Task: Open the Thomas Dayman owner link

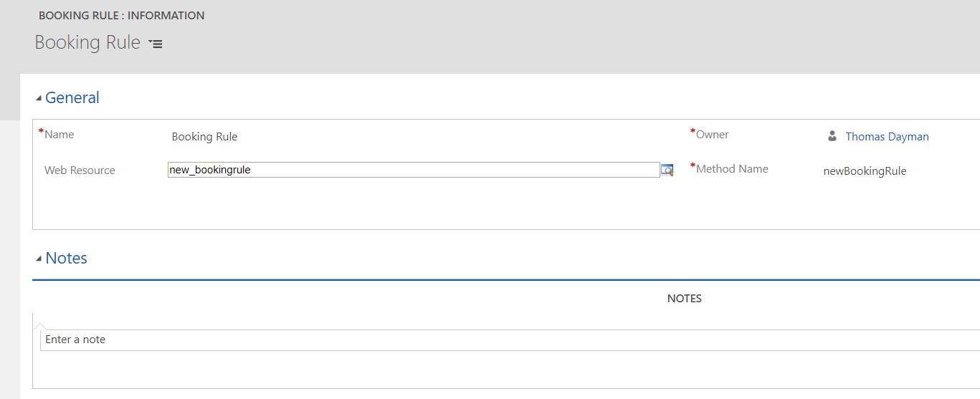Action: point(887,137)
